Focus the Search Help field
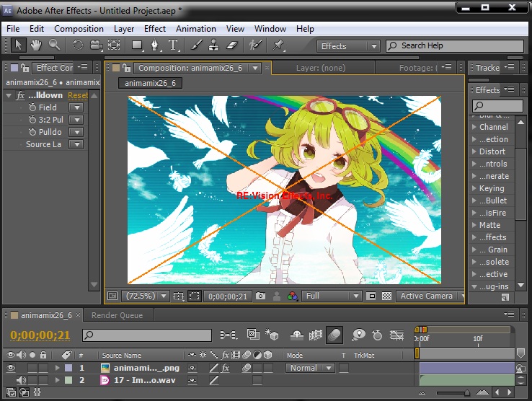Viewport: 532px width, 401px height. (455, 46)
